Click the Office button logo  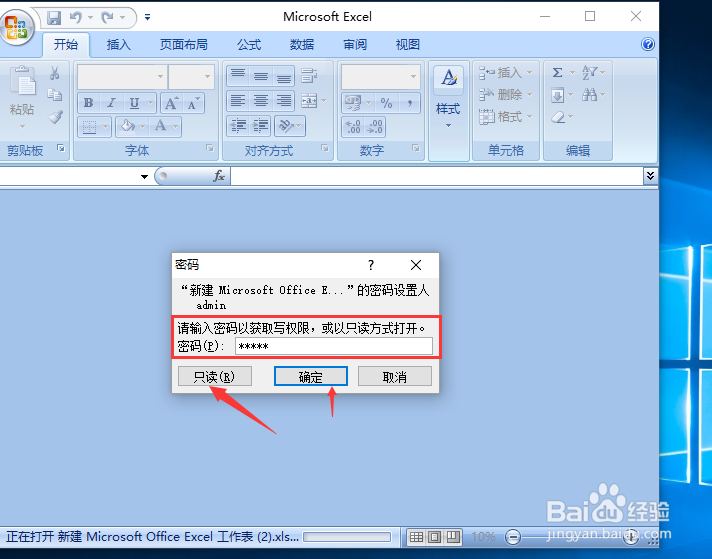pos(17,27)
